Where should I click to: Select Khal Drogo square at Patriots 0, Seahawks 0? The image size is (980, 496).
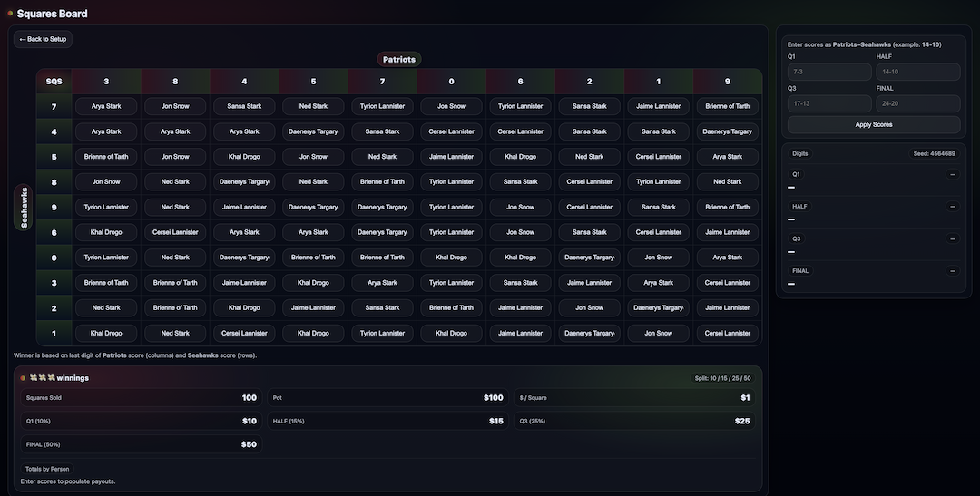tap(451, 258)
